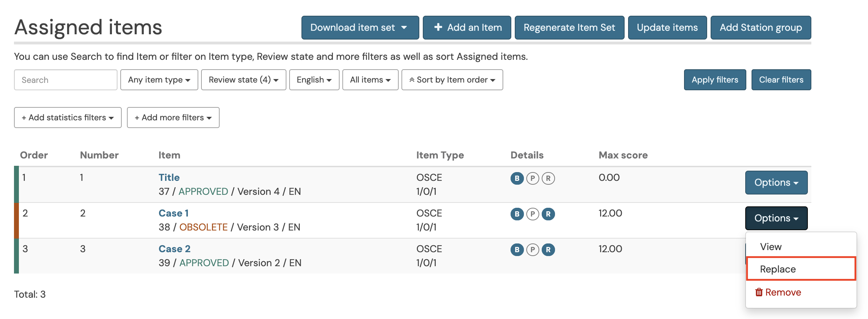Viewport: 868px width, 319px height.
Task: Click the P badge in Title row
Action: point(533,178)
